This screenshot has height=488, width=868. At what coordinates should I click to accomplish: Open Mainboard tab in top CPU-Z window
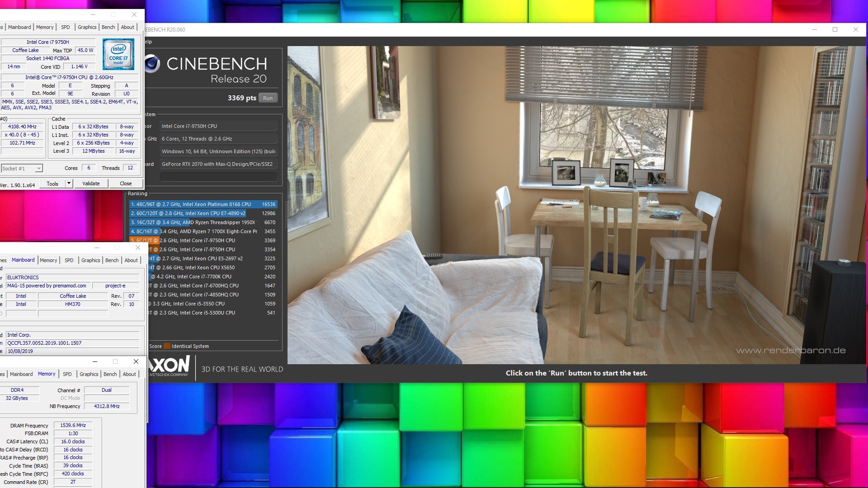pos(19,27)
